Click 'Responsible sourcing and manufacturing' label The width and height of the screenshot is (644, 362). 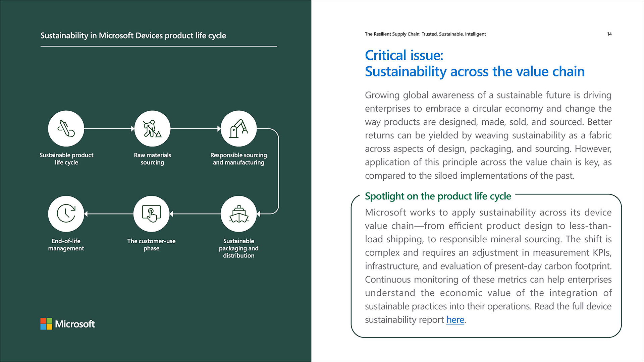(238, 159)
